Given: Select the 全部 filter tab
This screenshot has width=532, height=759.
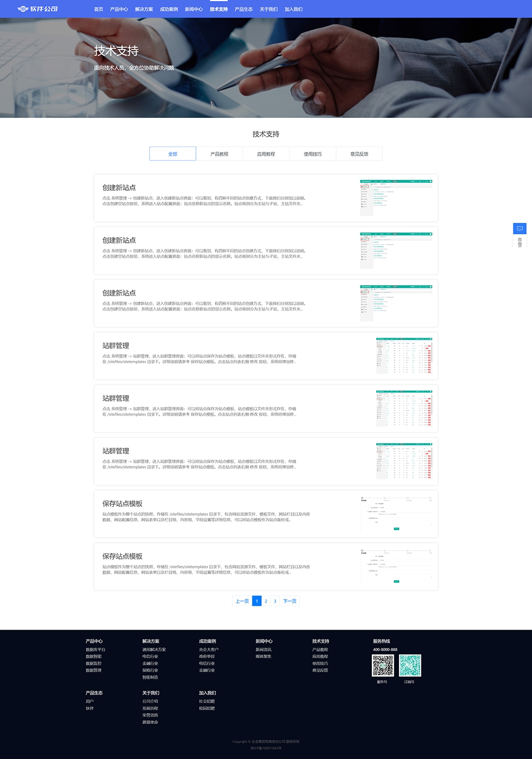Looking at the screenshot, I should tap(172, 154).
